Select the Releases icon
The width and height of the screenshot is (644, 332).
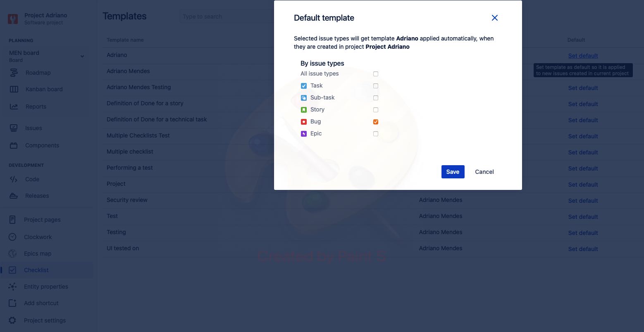[x=14, y=196]
